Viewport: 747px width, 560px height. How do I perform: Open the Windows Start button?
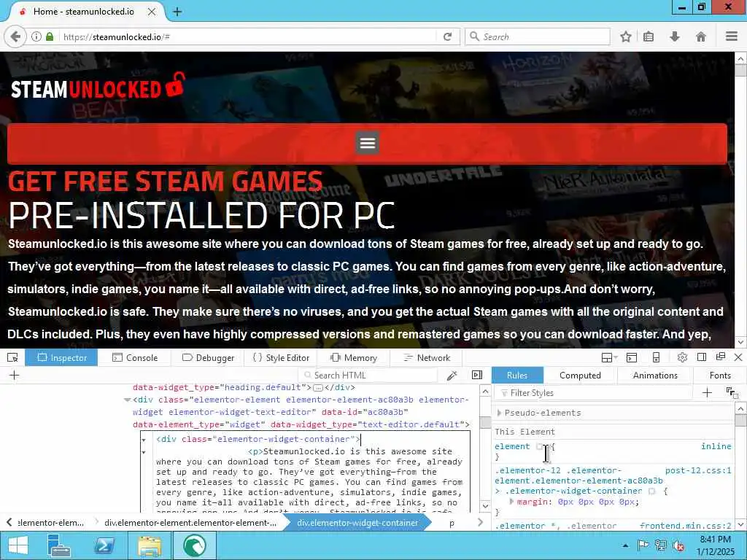click(18, 545)
